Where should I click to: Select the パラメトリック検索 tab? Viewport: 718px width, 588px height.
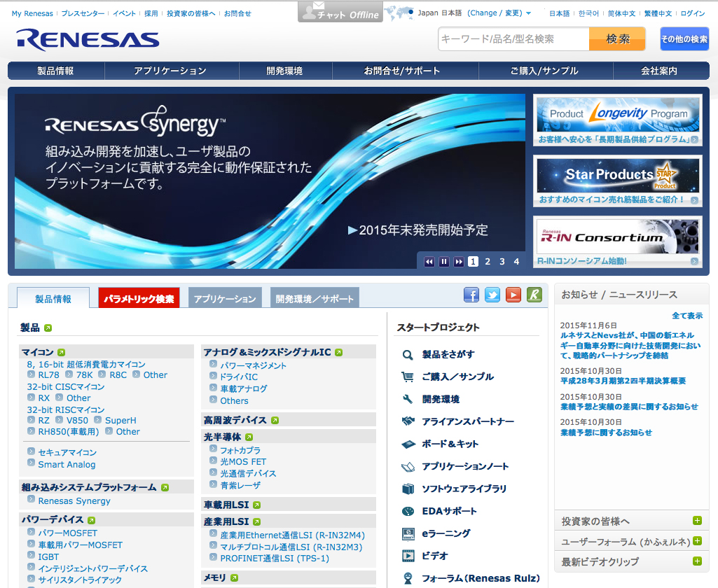click(139, 298)
